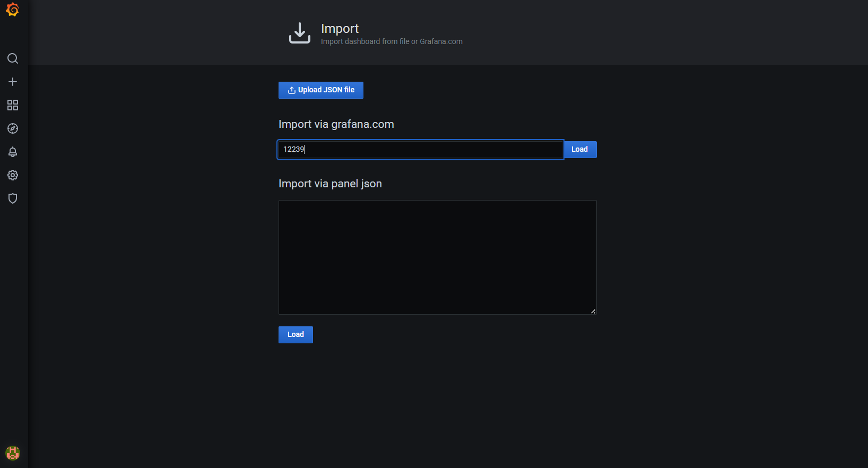Click the Import page title

340,29
